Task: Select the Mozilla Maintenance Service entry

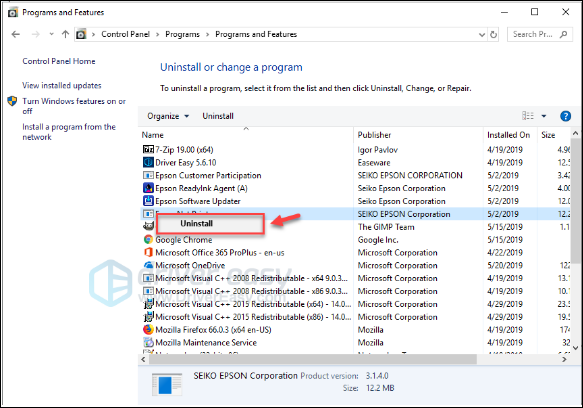Action: tap(206, 343)
